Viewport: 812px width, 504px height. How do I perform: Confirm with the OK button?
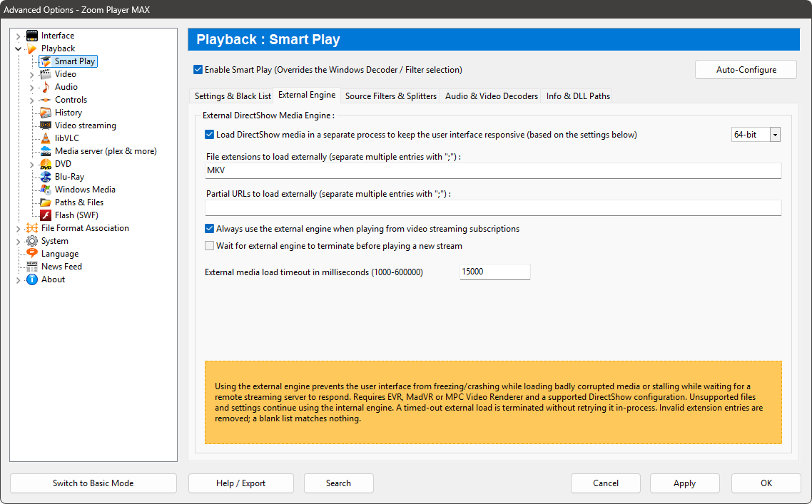click(x=766, y=483)
